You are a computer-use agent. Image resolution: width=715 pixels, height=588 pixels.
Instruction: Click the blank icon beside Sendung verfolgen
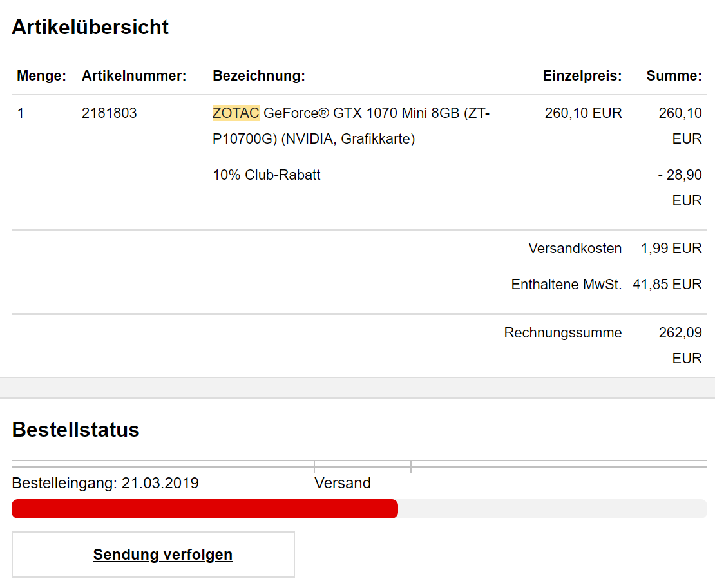65,555
